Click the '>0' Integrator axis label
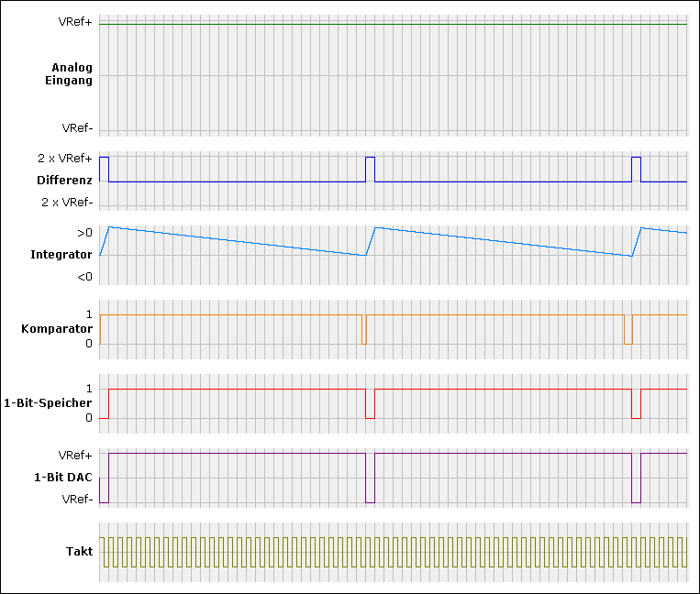 (84, 233)
